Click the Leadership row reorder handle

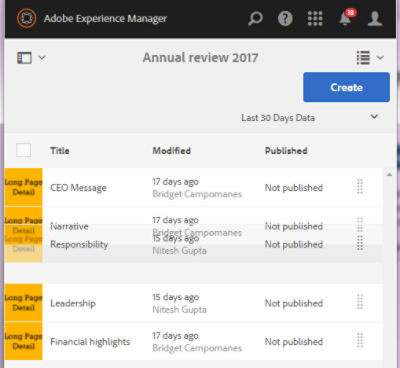click(x=360, y=302)
